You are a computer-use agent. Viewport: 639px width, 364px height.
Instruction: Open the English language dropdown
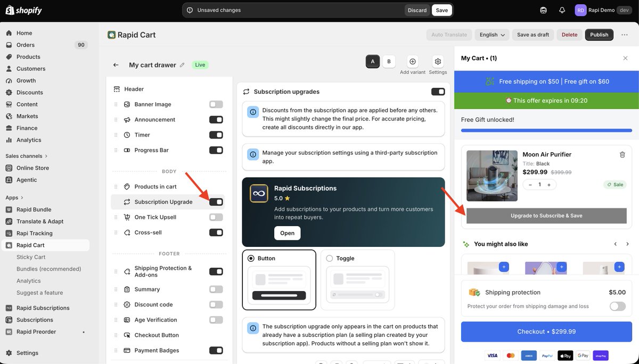pos(492,35)
